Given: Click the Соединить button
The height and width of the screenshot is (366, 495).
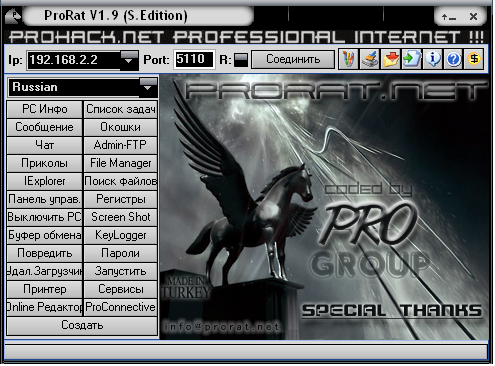Looking at the screenshot, I should [x=293, y=59].
